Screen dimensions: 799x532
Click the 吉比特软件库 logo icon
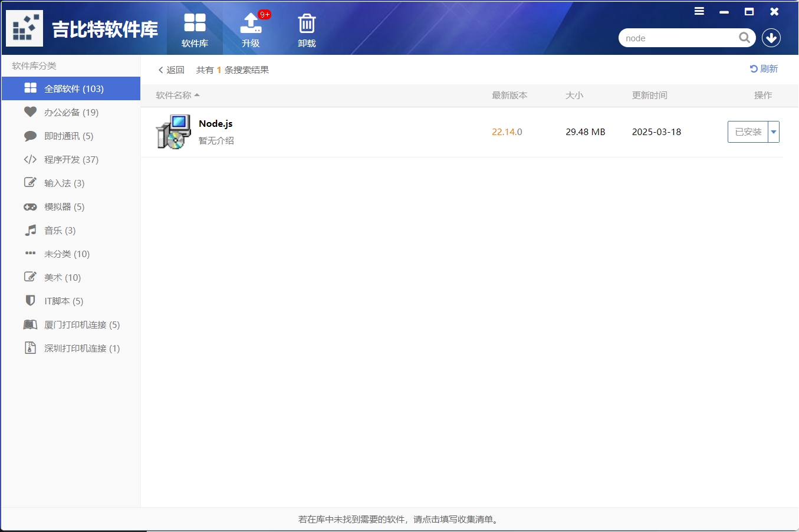(x=25, y=28)
